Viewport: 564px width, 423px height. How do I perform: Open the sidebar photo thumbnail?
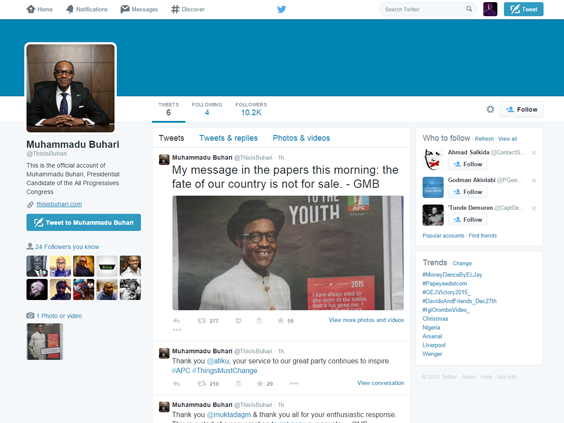45,342
